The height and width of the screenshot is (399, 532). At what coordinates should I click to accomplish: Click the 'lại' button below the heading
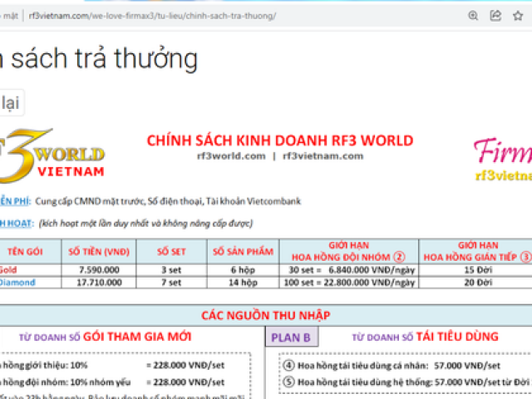[12, 103]
